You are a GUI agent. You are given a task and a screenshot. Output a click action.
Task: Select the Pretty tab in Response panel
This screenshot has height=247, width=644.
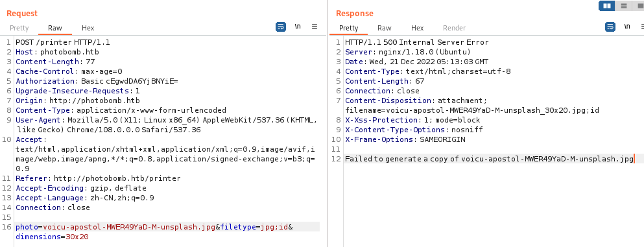tap(349, 28)
